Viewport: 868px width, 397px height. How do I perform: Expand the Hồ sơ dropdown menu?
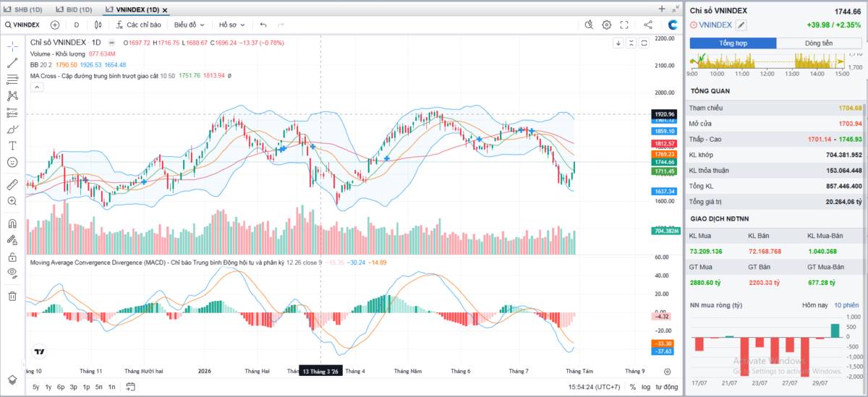point(232,25)
